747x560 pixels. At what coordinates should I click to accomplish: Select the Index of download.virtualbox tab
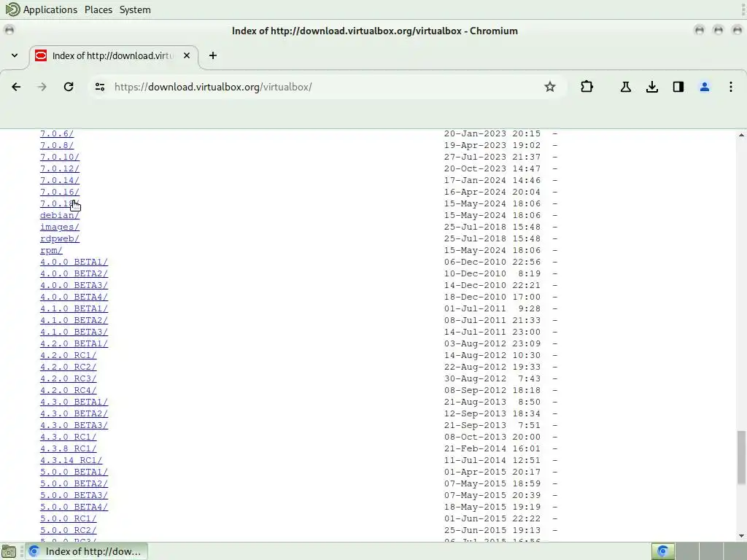coord(113,55)
